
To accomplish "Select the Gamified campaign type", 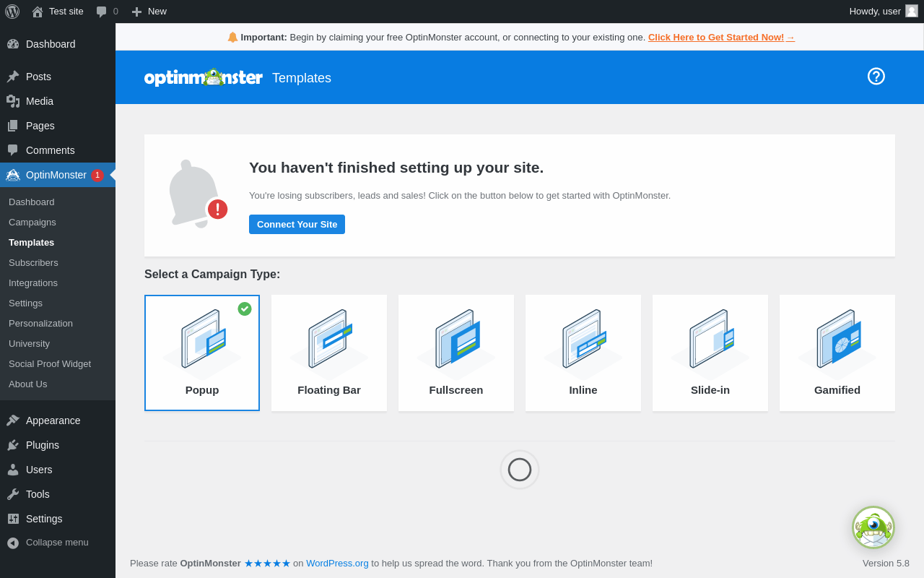I will (837, 353).
